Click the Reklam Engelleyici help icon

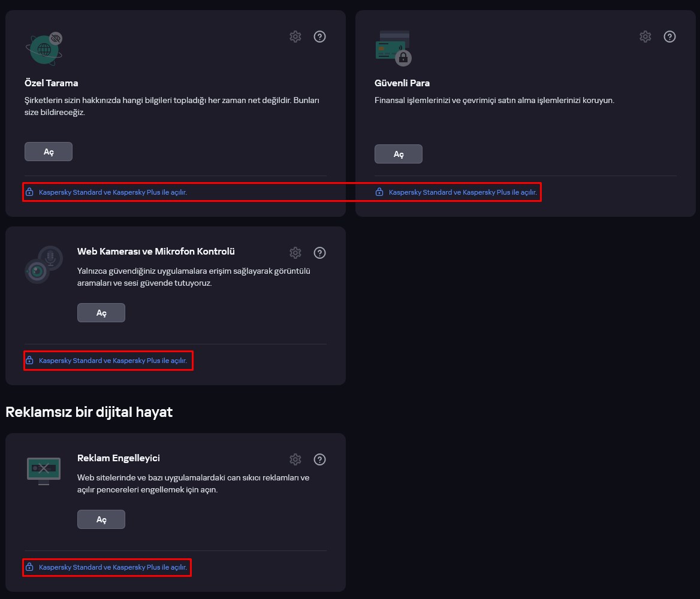pyautogui.click(x=319, y=459)
